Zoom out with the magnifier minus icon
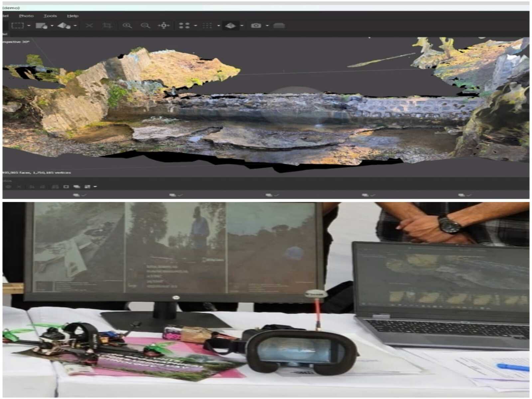The height and width of the screenshot is (399, 532). (x=145, y=26)
